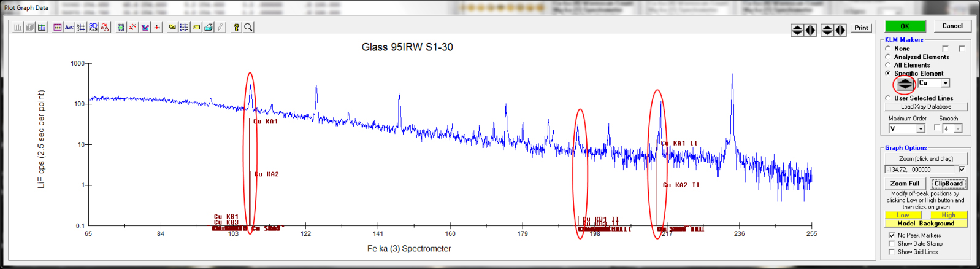This screenshot has width=980, height=269.
Task: Click the yellow question mark help icon
Action: [236, 28]
